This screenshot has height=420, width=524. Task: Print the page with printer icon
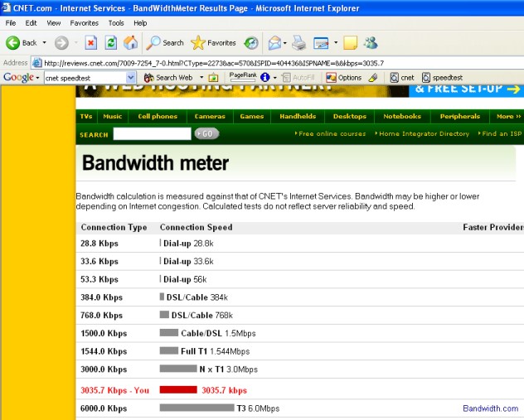coord(298,43)
